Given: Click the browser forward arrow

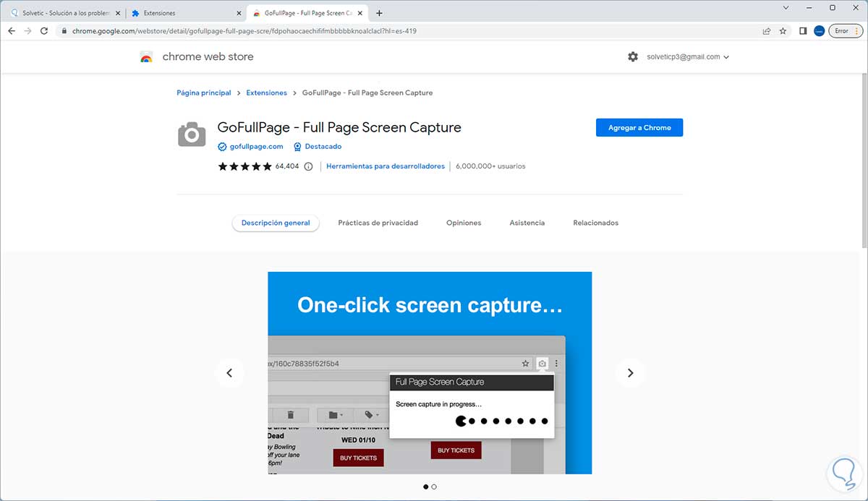Looking at the screenshot, I should (27, 31).
